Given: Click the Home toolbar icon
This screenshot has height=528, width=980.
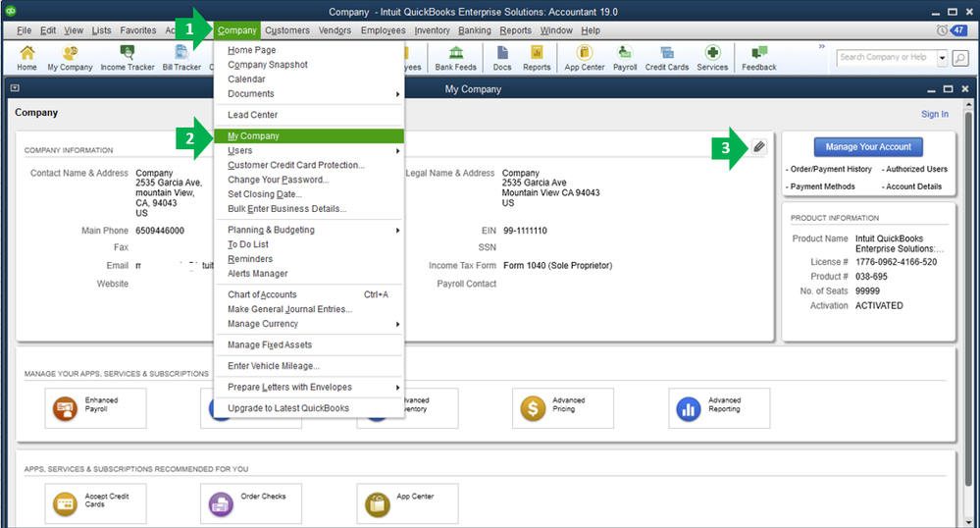Looking at the screenshot, I should click(x=26, y=58).
